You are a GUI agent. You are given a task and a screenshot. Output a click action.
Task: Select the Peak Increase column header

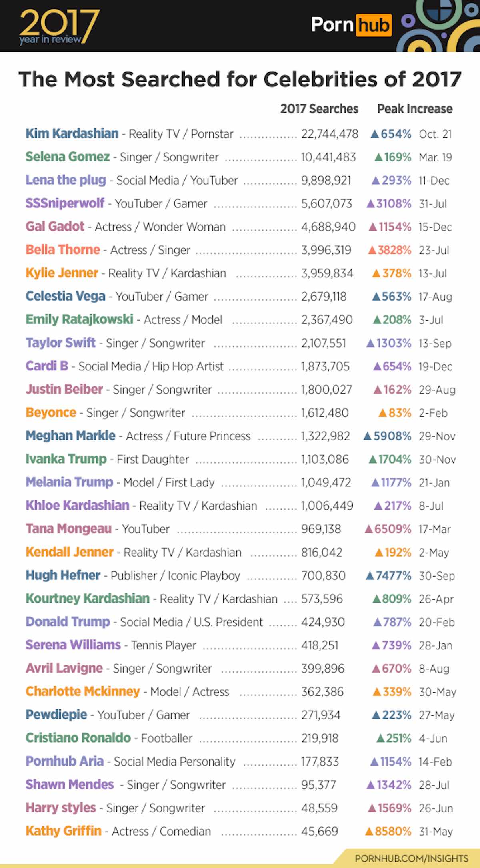415,109
